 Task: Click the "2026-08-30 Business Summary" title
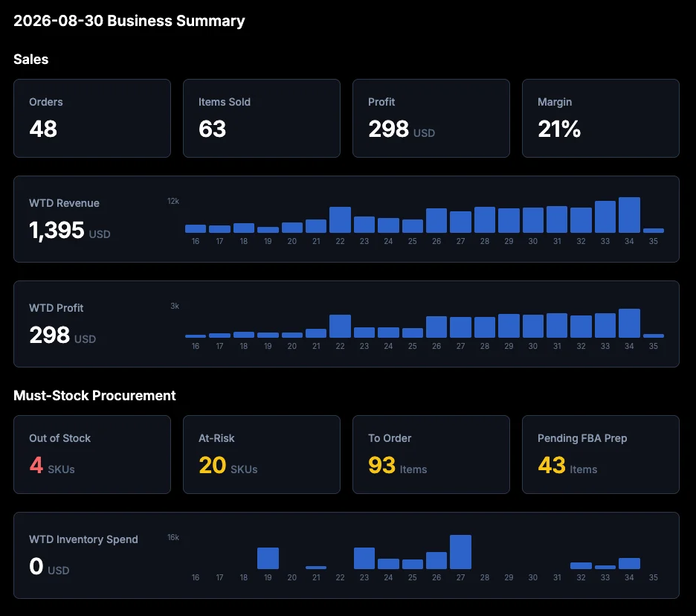coord(129,21)
